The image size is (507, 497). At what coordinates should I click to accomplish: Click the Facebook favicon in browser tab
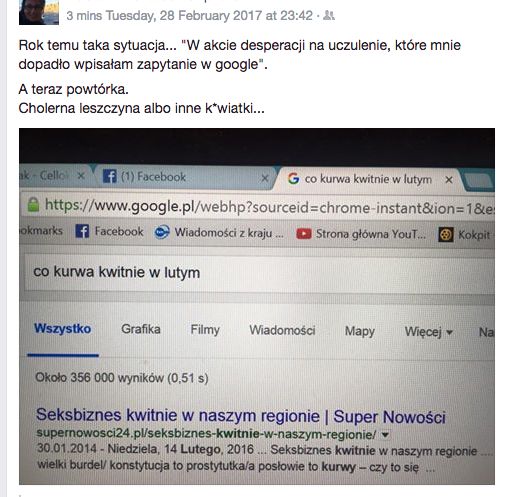pyautogui.click(x=110, y=176)
